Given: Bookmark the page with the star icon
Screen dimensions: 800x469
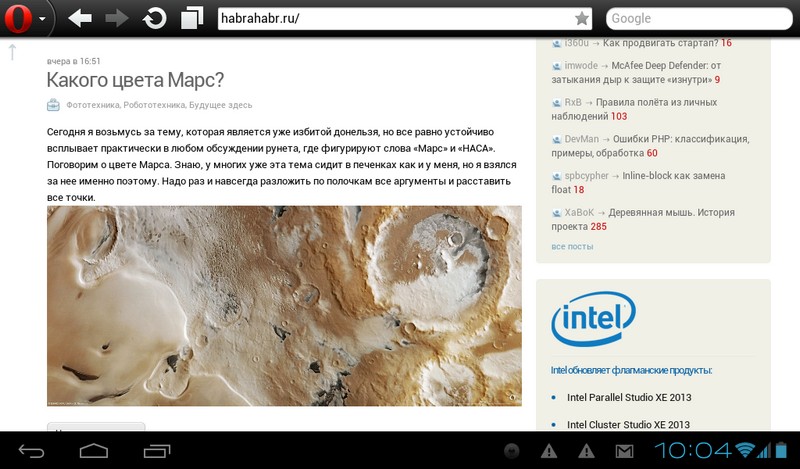Looking at the screenshot, I should coord(582,19).
